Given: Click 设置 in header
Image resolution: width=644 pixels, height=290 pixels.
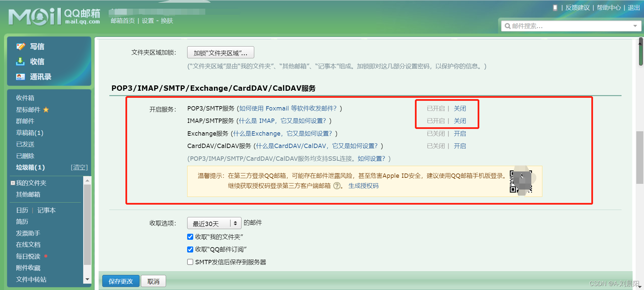Looking at the screenshot, I should pyautogui.click(x=148, y=21).
